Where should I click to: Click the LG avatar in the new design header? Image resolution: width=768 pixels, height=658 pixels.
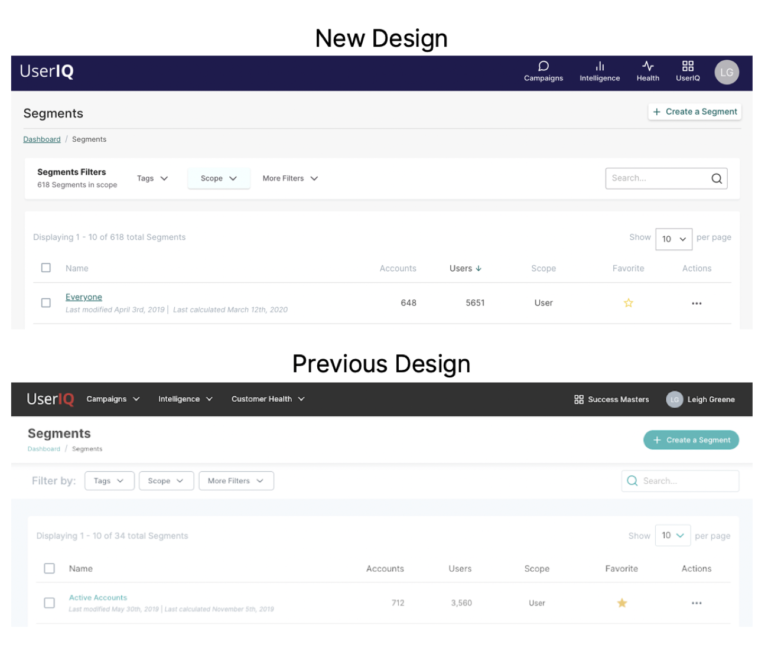[726, 73]
